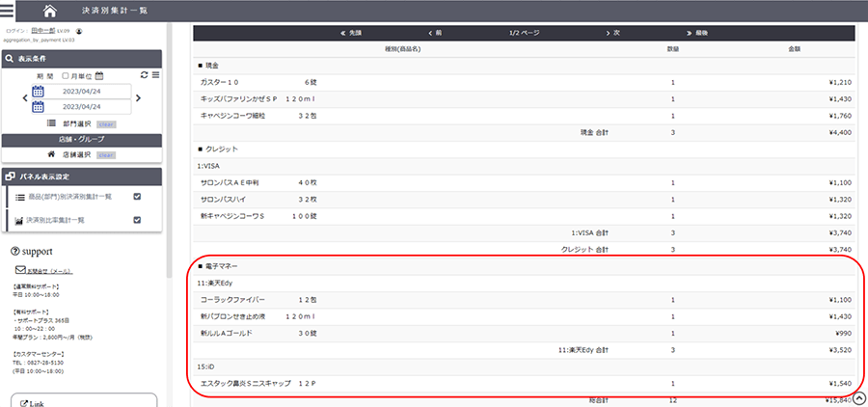The image size is (868, 407).
Task: Click the end date calendar icon
Action: tap(39, 107)
